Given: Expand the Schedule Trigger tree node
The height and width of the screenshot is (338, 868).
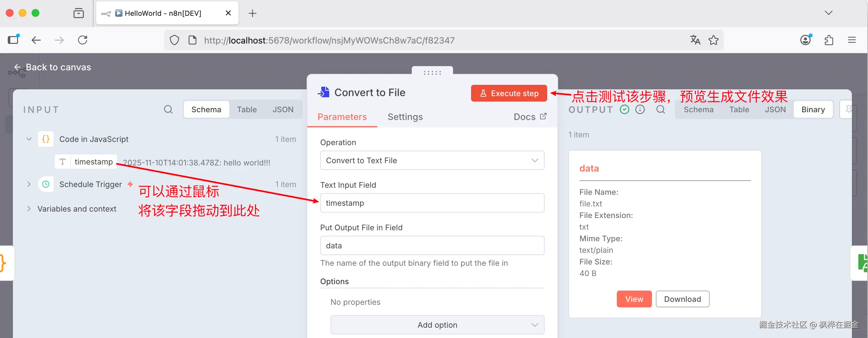Looking at the screenshot, I should (29, 184).
